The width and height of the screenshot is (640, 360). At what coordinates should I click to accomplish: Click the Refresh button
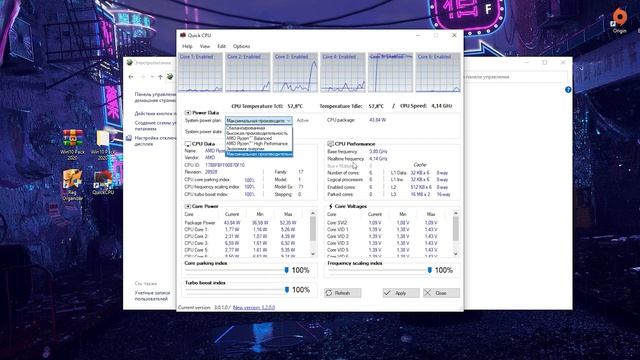point(342,293)
